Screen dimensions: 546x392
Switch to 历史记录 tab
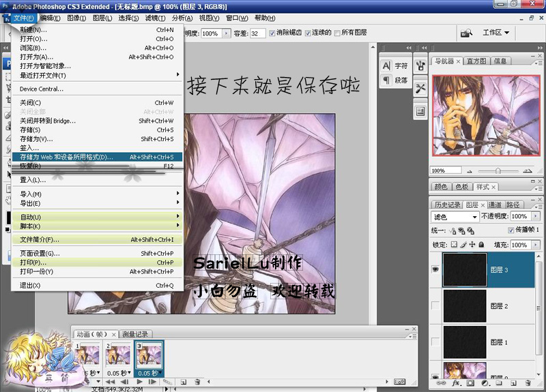pyautogui.click(x=447, y=205)
